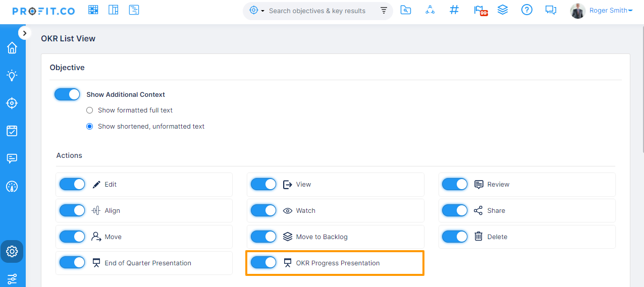Click the Share icon

tap(478, 210)
